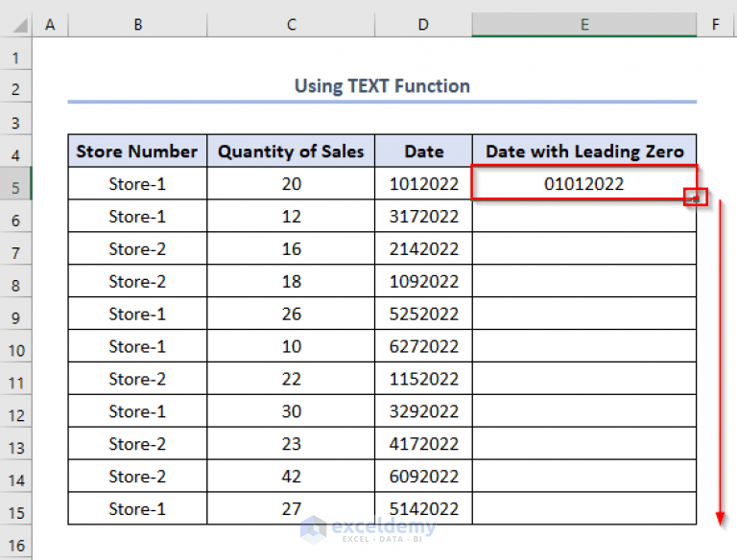Select column F header
Viewport: 737px width, 560px height.
pos(715,24)
